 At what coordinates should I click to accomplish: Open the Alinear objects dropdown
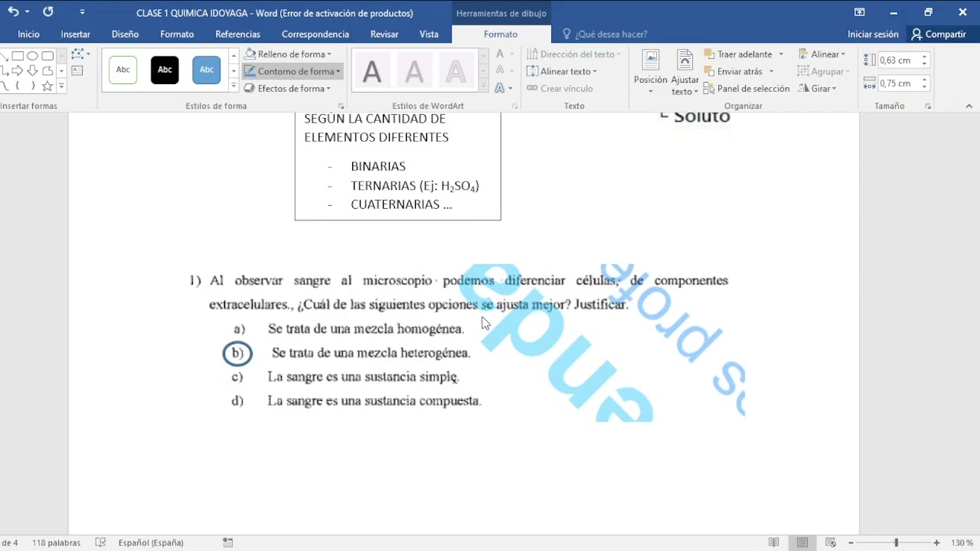(x=822, y=54)
